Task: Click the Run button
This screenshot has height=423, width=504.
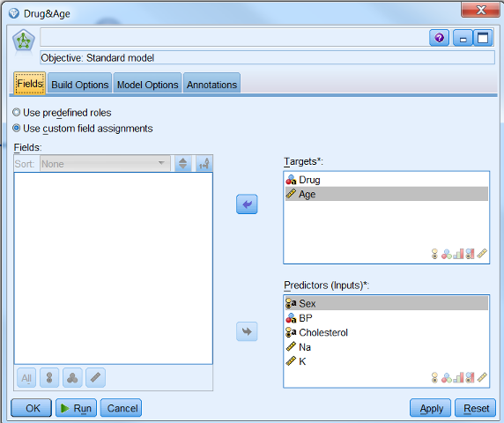Action: click(x=76, y=408)
